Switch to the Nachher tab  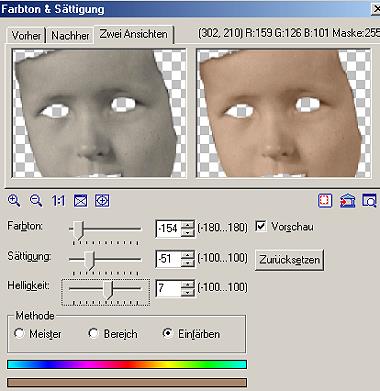[70, 35]
